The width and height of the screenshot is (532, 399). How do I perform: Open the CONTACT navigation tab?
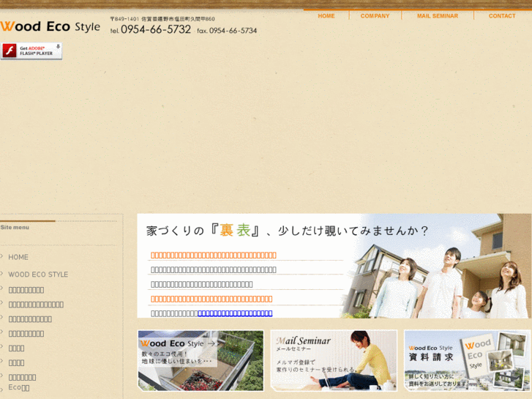tap(502, 16)
